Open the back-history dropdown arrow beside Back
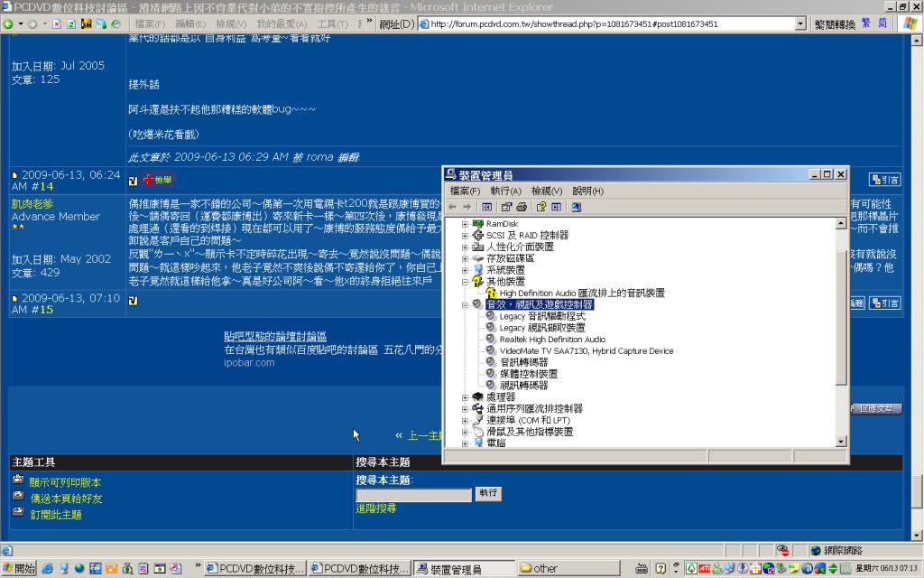Screen dimensions: 924x578 coord(21,24)
